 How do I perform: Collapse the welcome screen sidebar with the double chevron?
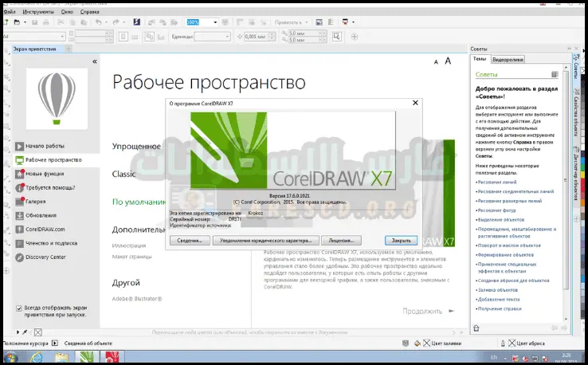[x=95, y=61]
